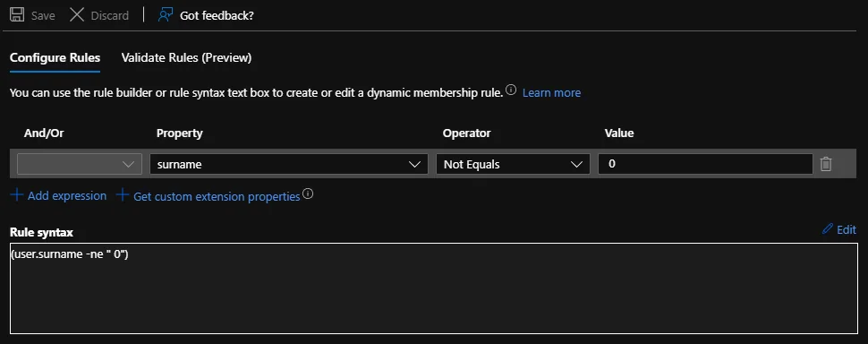
Task: Click the plus icon for Add expression
Action: click(x=17, y=195)
